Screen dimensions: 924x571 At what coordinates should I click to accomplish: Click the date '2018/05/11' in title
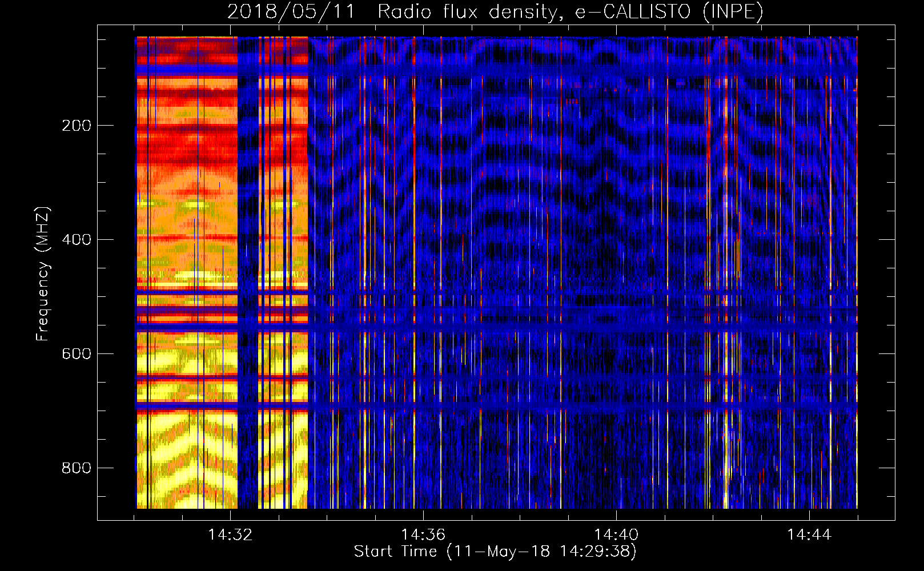tap(291, 11)
